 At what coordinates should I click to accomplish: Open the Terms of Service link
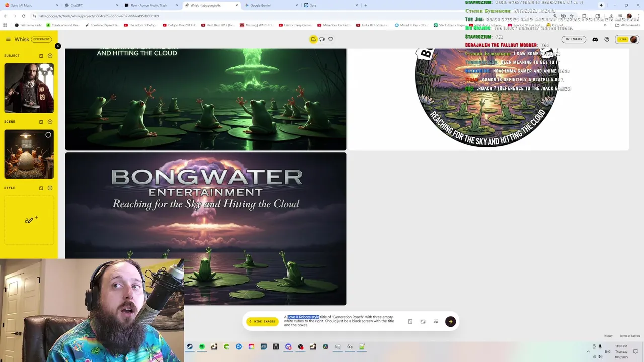tap(630, 336)
